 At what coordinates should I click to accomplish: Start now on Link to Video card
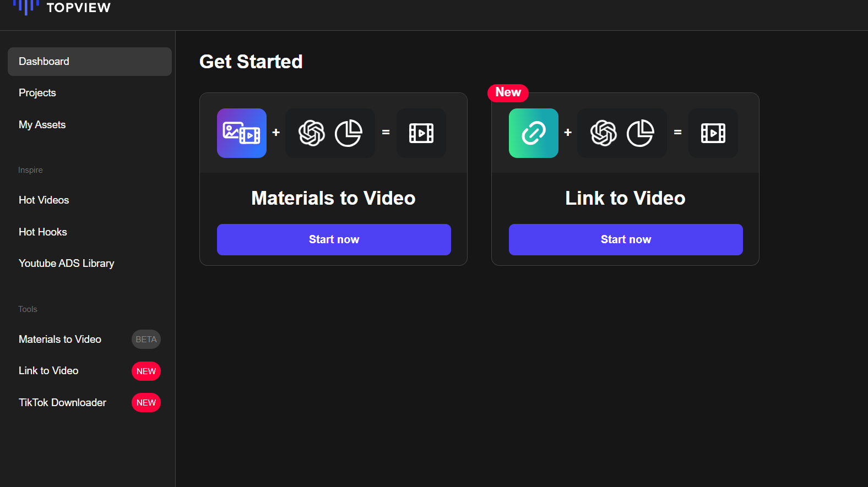pos(626,239)
